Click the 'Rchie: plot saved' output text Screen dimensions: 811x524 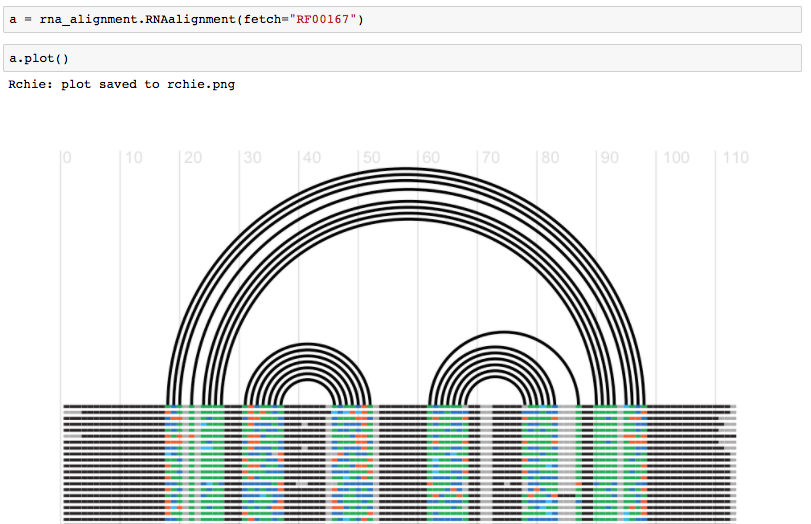(x=121, y=85)
